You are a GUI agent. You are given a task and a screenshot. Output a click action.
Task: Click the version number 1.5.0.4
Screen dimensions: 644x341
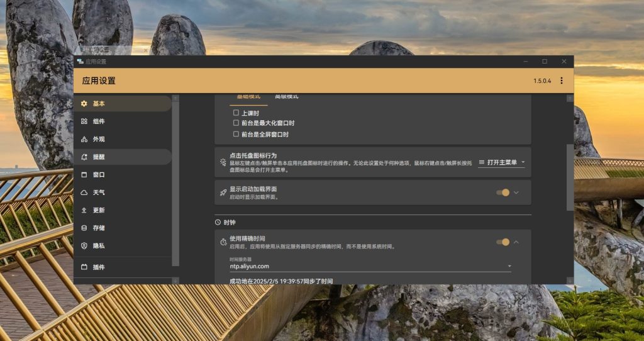(x=542, y=81)
